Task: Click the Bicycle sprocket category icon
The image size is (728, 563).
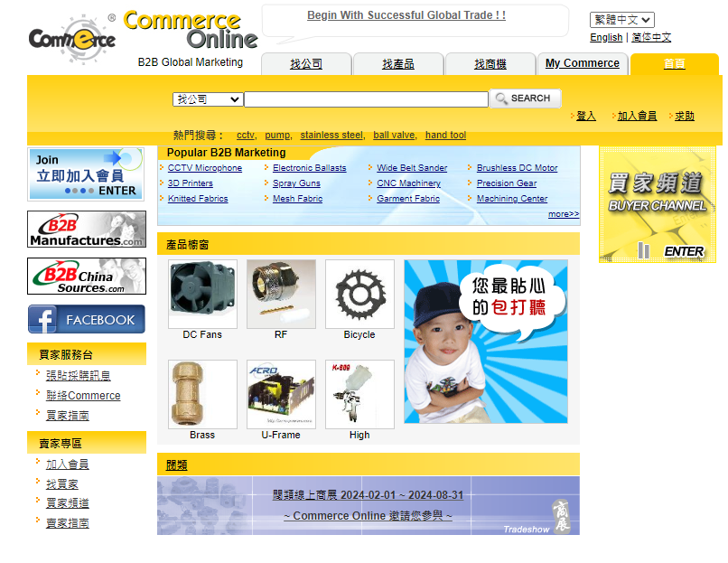Action: 359,294
